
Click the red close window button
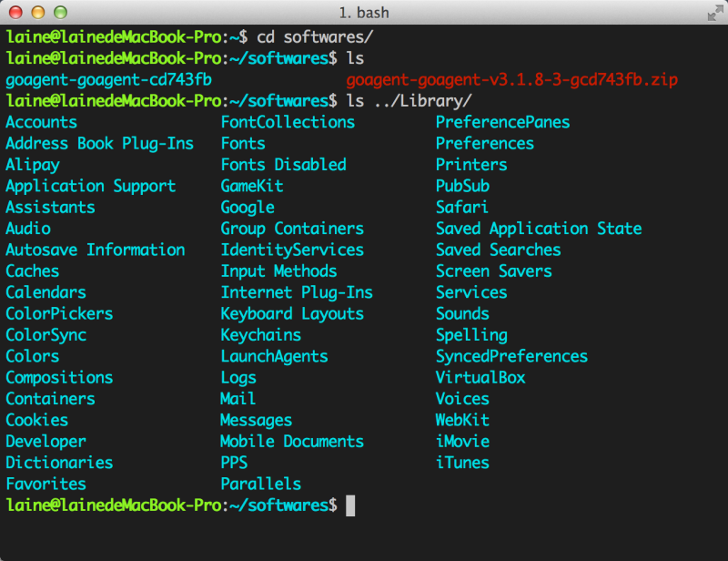point(18,13)
